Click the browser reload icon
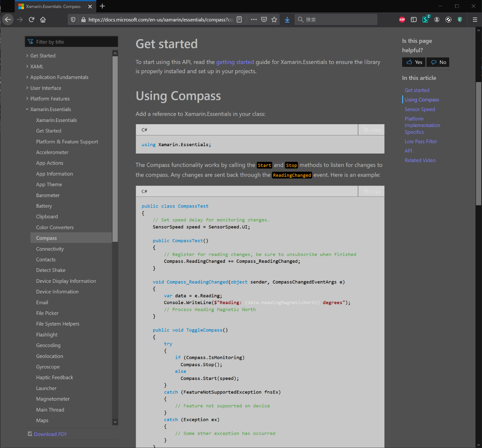 pyautogui.click(x=32, y=20)
